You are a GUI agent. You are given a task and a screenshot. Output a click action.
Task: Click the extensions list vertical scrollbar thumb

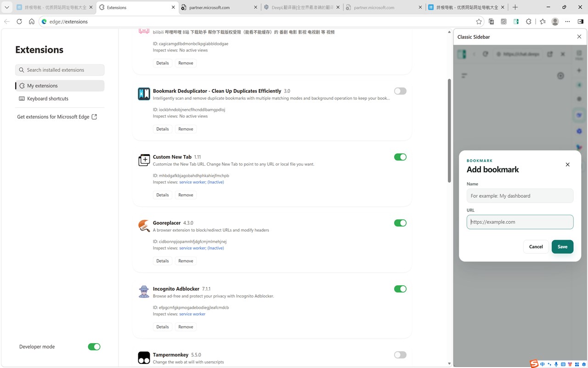449,131
